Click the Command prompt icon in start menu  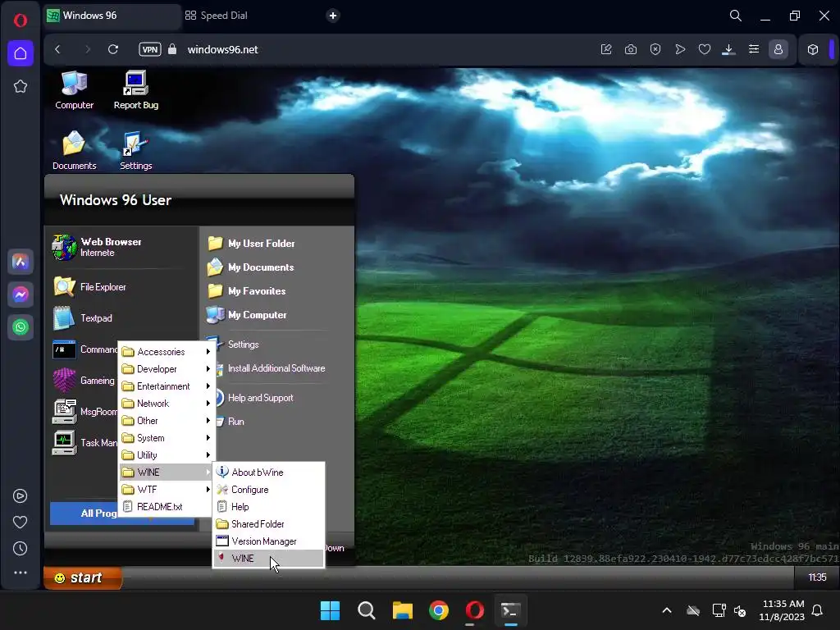coord(64,349)
